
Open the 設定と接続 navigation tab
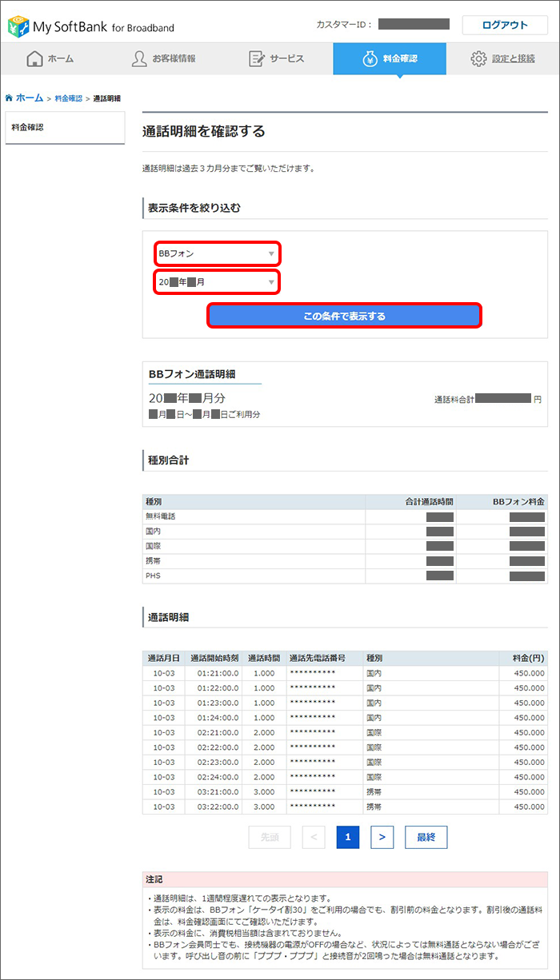click(x=502, y=59)
